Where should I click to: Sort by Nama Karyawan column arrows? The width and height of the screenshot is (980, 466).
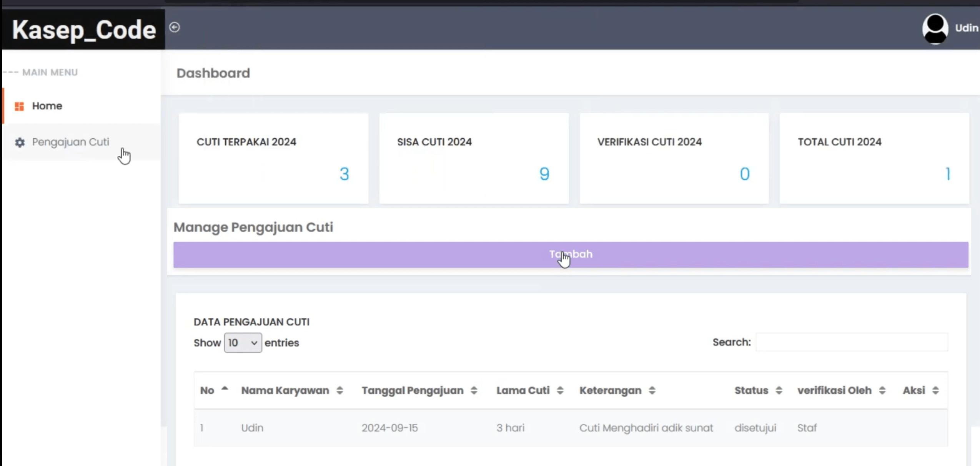pos(339,391)
